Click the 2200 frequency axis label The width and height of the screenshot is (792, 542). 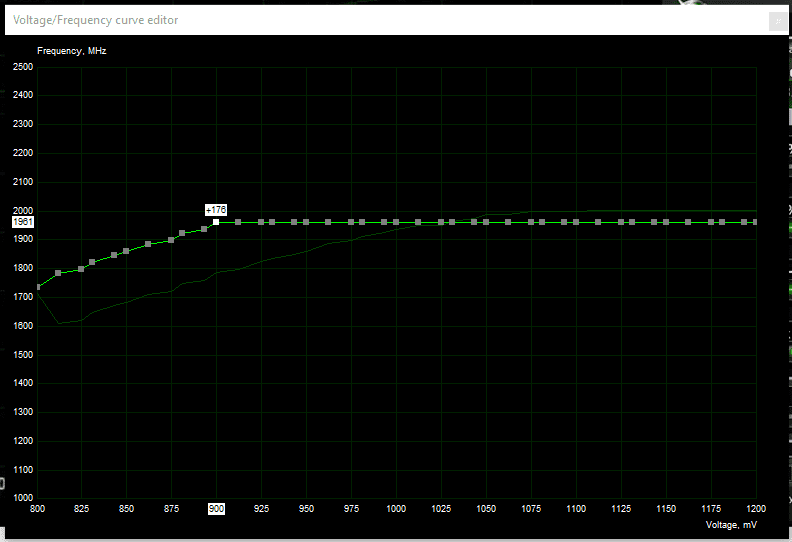click(23, 153)
